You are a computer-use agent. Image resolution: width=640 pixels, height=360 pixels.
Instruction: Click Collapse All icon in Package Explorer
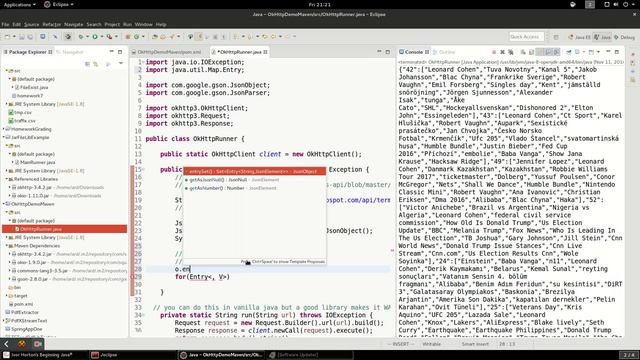tap(87, 64)
